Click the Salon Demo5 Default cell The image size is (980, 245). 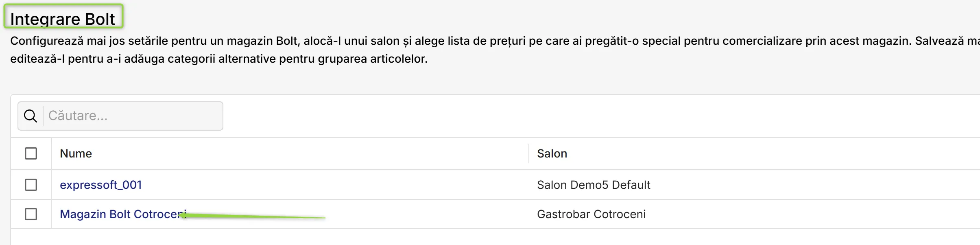click(x=594, y=185)
